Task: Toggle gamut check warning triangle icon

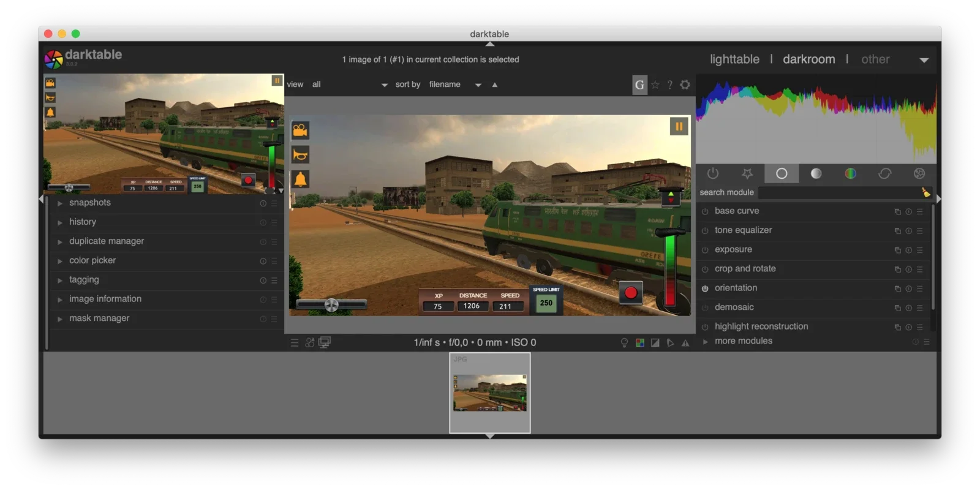Action: point(685,343)
